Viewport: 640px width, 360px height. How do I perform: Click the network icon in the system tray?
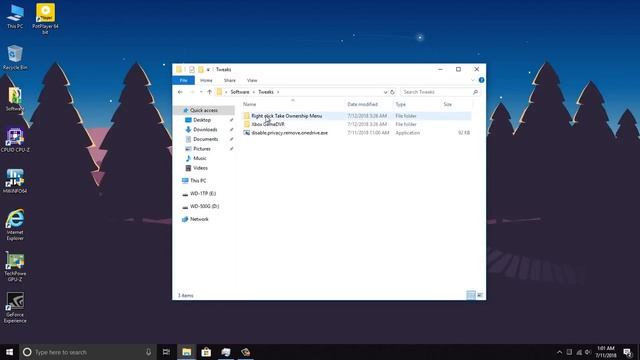579,352
